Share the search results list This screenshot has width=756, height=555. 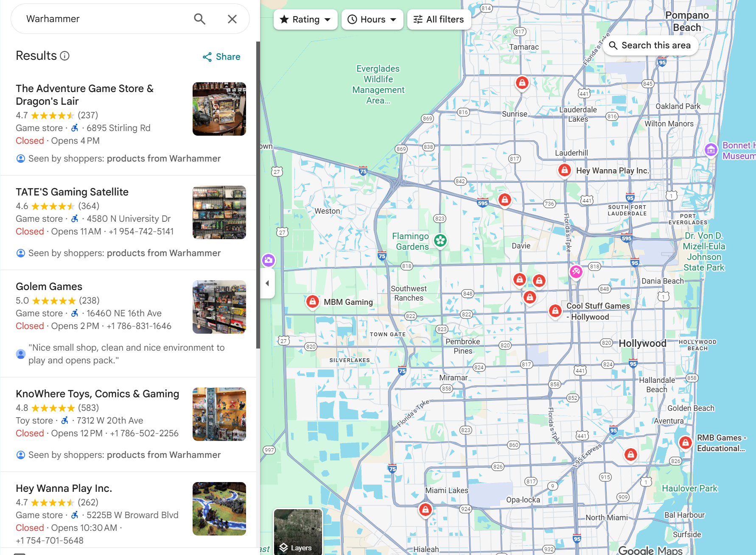pos(221,57)
